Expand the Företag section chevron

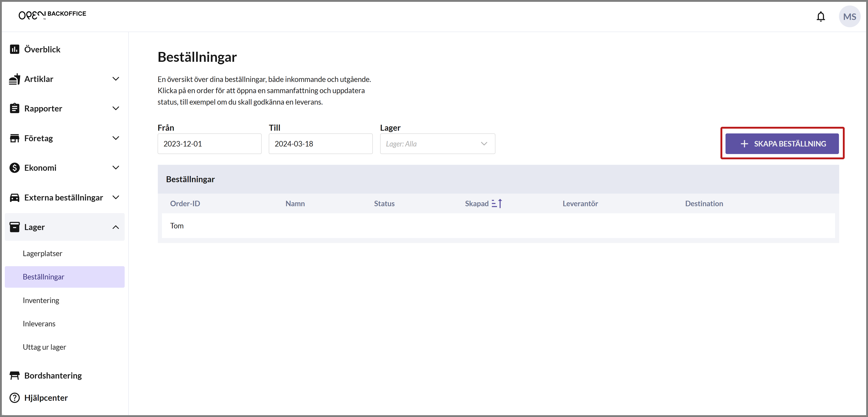pos(116,138)
